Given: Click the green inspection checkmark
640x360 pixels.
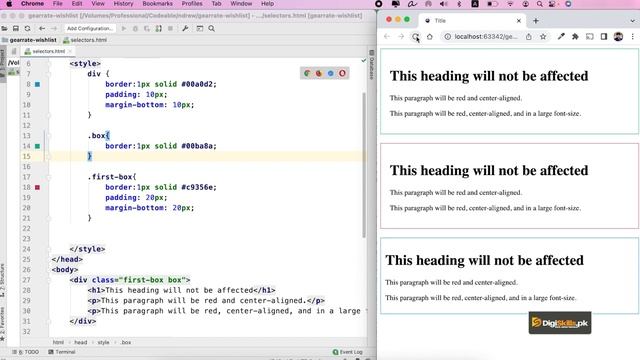Looking at the screenshot, I should (364, 60).
